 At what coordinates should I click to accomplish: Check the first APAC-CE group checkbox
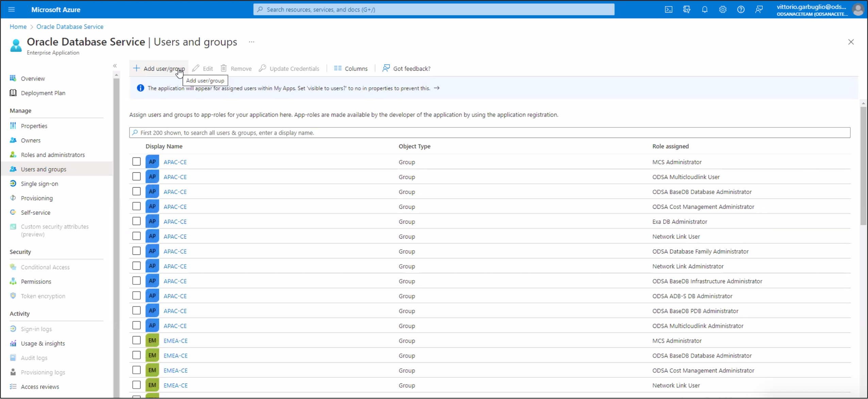[x=136, y=161]
